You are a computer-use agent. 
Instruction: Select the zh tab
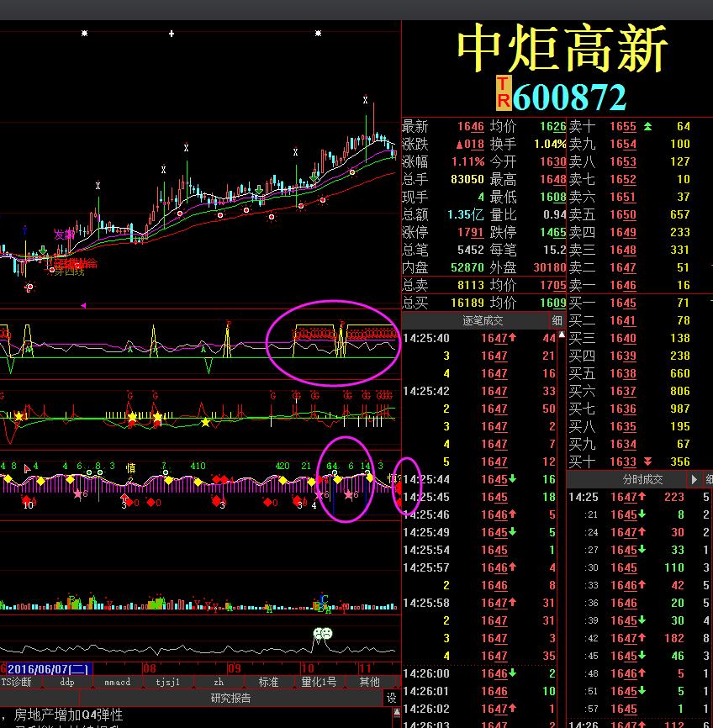(219, 682)
